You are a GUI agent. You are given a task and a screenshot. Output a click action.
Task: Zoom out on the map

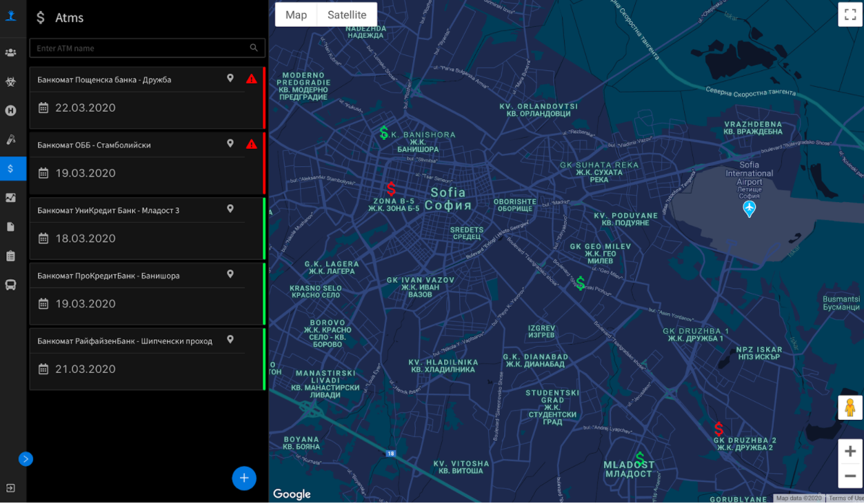pyautogui.click(x=850, y=476)
